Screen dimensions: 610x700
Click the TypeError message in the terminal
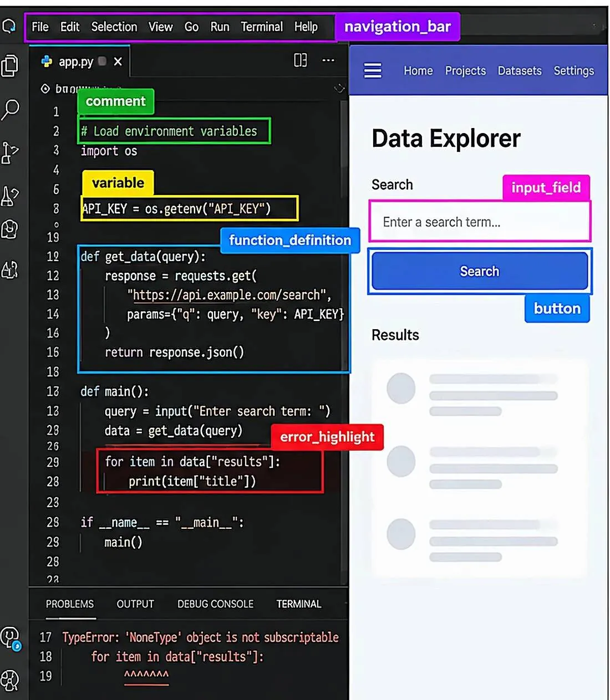200,637
